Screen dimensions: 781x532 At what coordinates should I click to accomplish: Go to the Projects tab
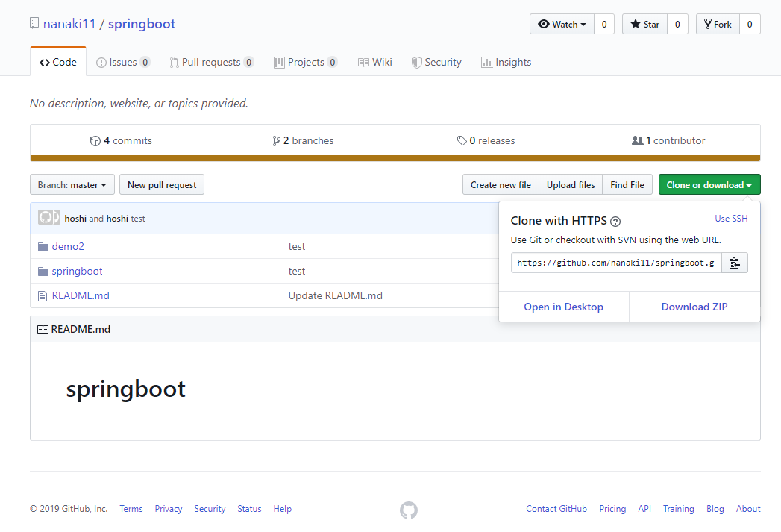305,62
